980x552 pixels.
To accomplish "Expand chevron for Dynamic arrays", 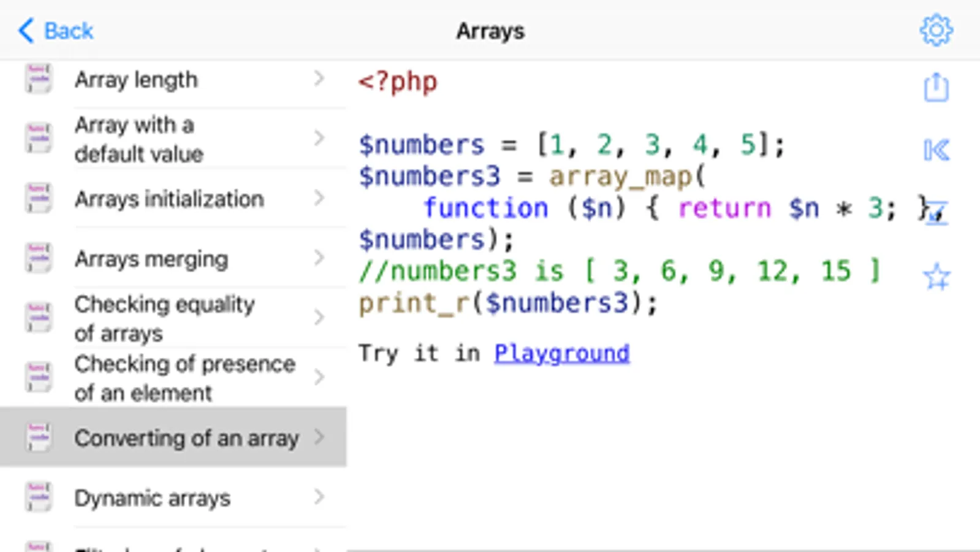I will point(319,497).
